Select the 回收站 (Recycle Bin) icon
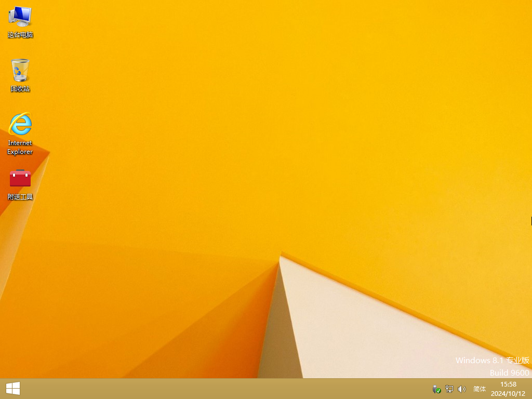Image resolution: width=532 pixels, height=399 pixels. click(x=20, y=71)
